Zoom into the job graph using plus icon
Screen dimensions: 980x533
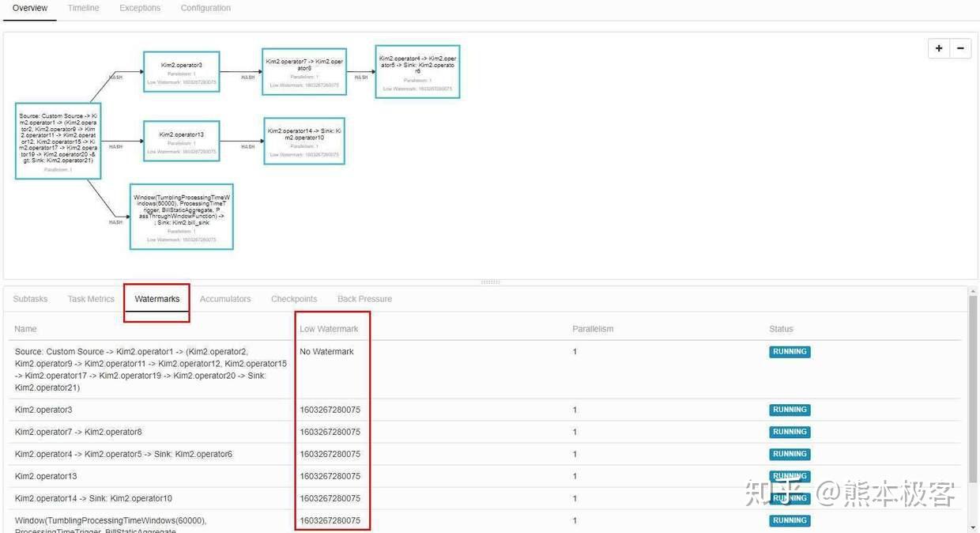tap(938, 48)
